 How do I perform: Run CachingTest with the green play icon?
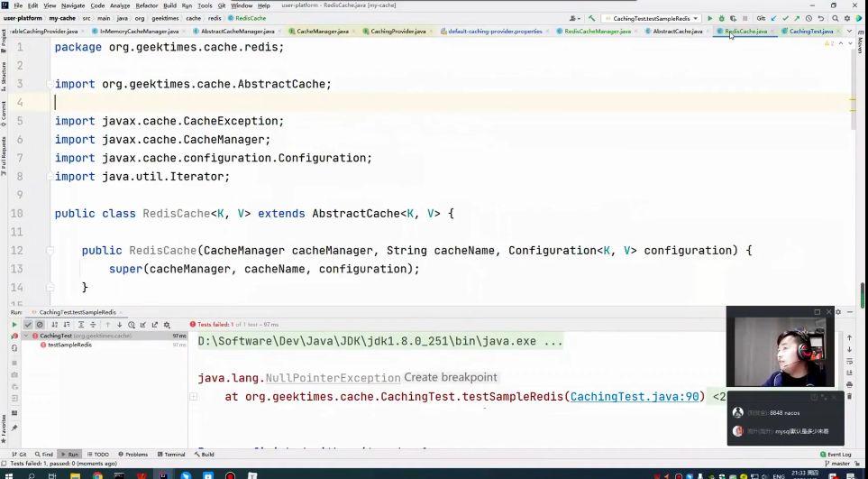[710, 18]
